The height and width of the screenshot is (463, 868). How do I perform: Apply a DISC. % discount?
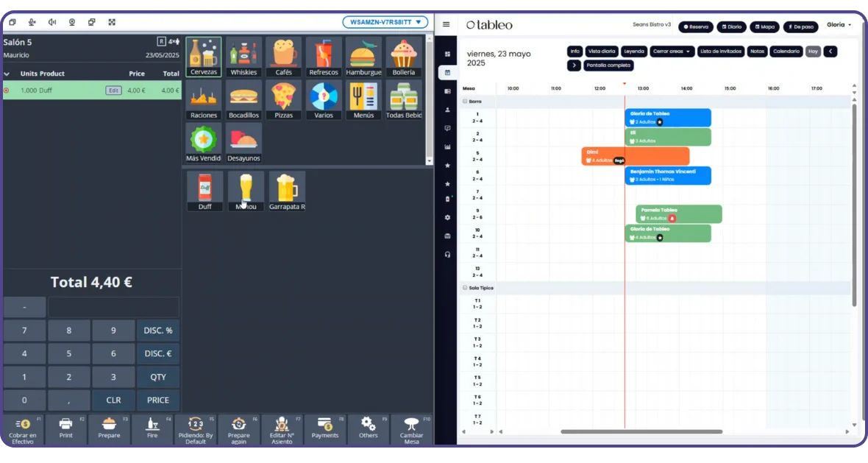[157, 331]
